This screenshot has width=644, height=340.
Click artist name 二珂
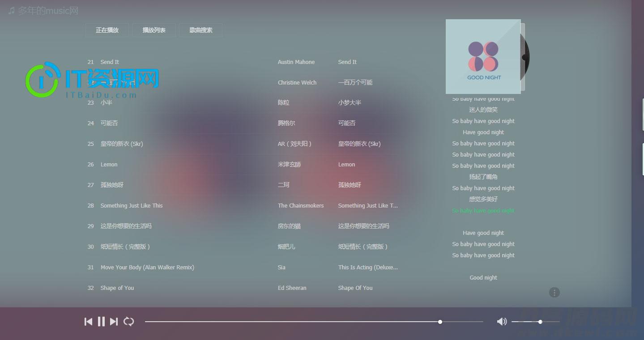[x=284, y=185]
